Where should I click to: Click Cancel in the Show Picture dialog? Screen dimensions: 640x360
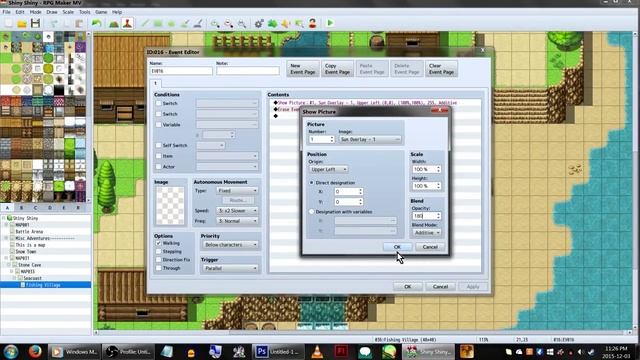(430, 247)
